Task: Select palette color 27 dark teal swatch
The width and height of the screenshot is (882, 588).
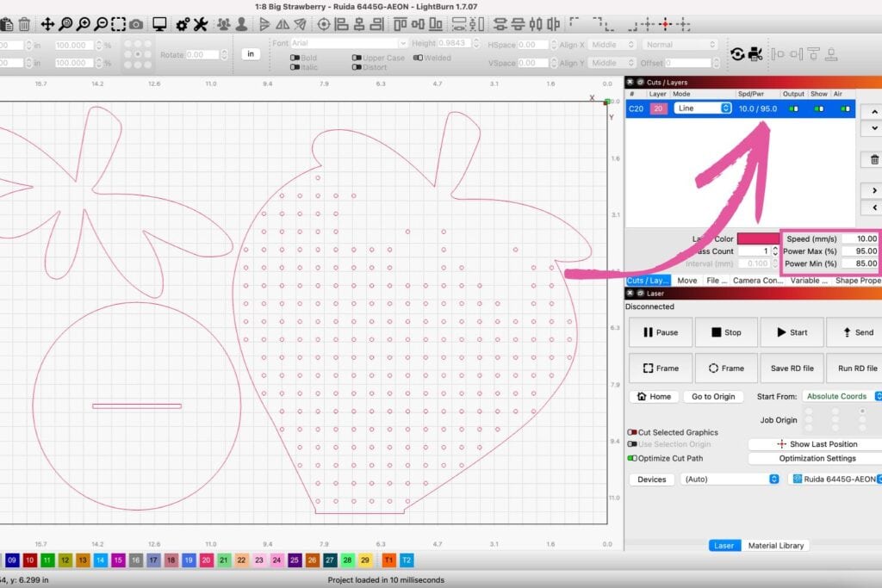Action: (x=330, y=560)
